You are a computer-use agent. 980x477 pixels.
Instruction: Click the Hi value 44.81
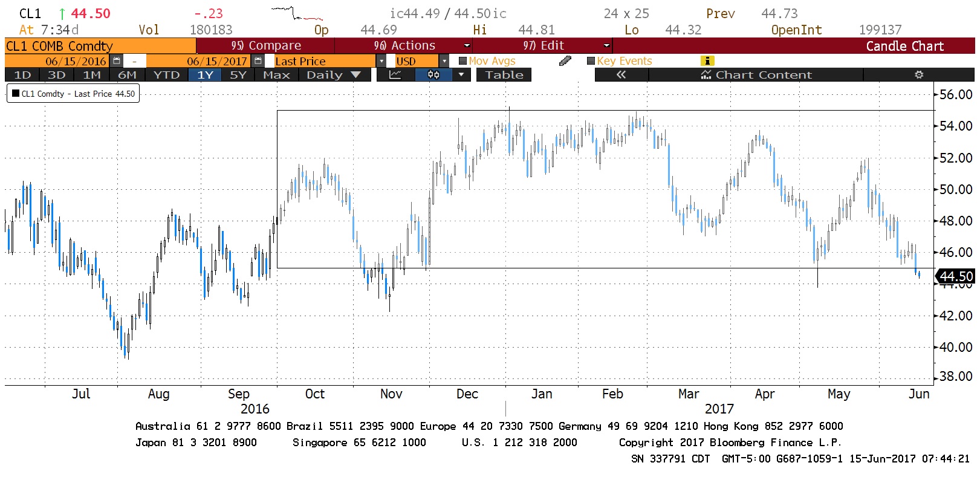536,30
